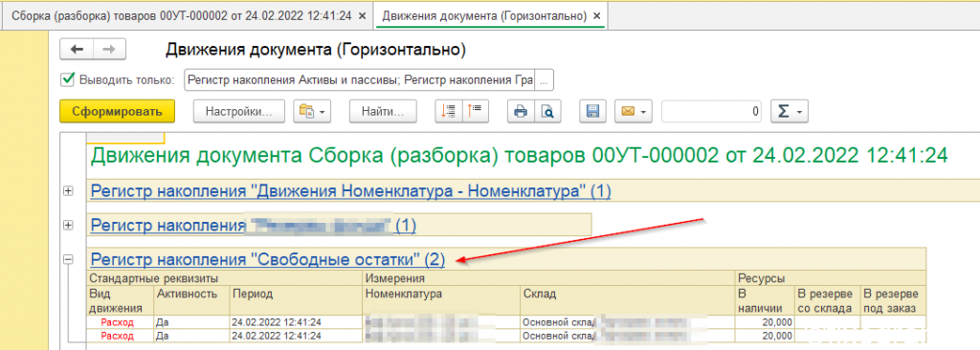This screenshot has width=980, height=350.
Task: Select 'Расход' in the second data row
Action: 120,336
